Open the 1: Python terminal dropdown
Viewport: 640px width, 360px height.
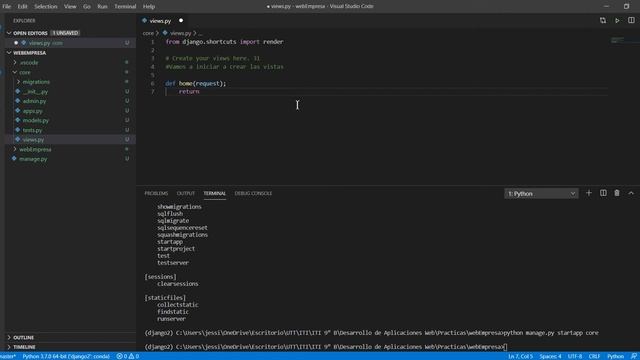541,193
